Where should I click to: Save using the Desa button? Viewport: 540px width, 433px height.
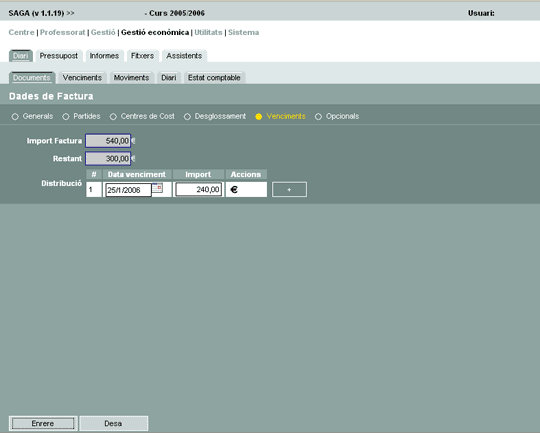pyautogui.click(x=114, y=423)
